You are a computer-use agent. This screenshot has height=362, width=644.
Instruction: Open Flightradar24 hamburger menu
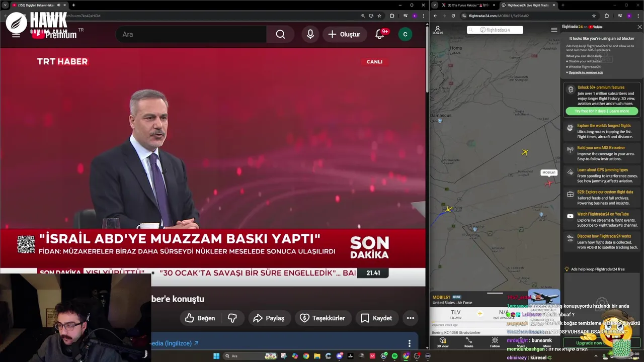click(554, 30)
